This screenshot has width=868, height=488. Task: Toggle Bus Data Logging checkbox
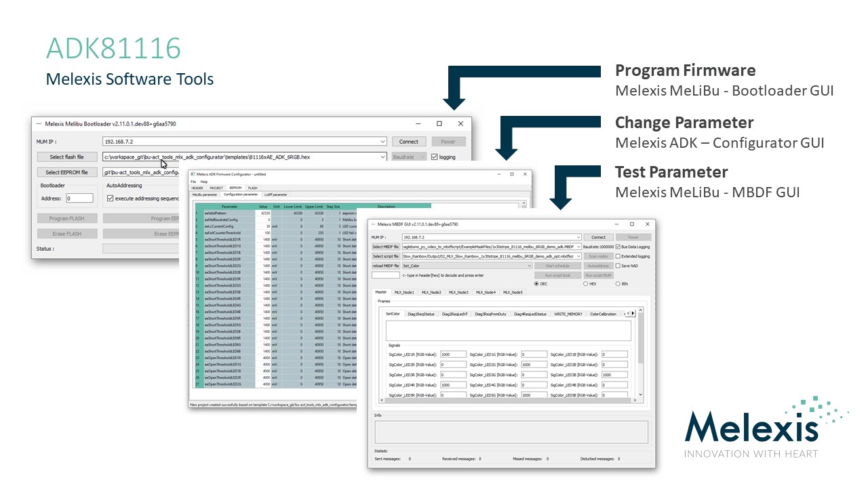point(617,247)
